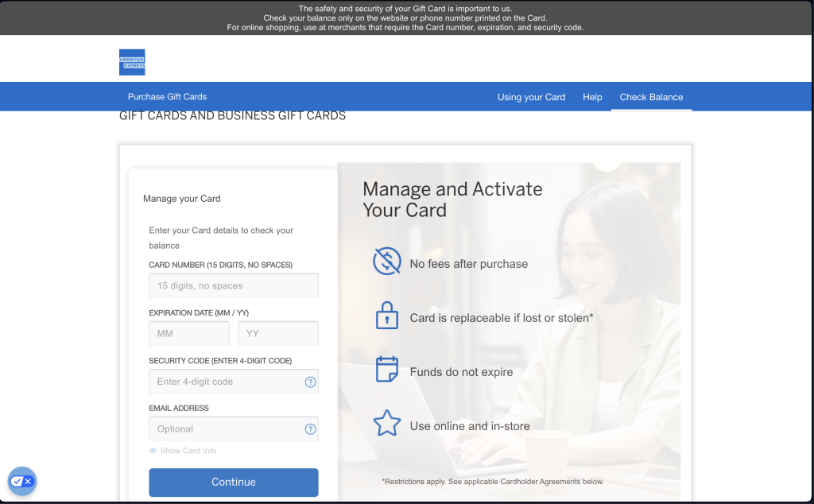
Task: Click the 'Restrictions apply' footnote text
Action: 493,481
